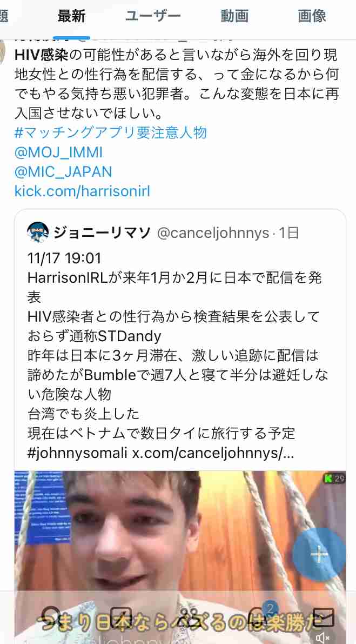The image size is (356, 644).
Task: Open the @MIC_JAPAN mention
Action: tap(63, 171)
